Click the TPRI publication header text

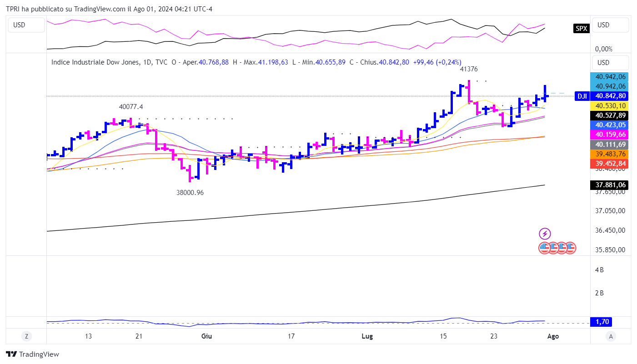point(109,9)
